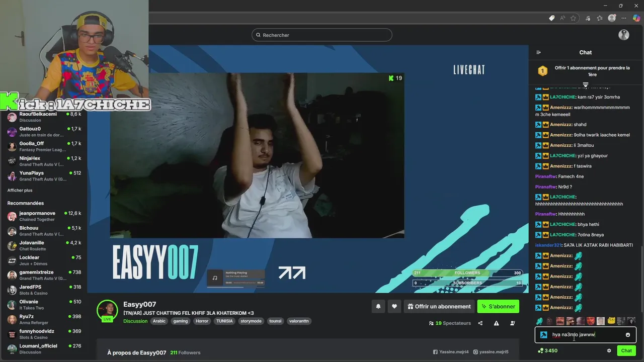Screen dimensions: 644x362
Task: Click the valoranttn tag
Action: [x=299, y=321]
